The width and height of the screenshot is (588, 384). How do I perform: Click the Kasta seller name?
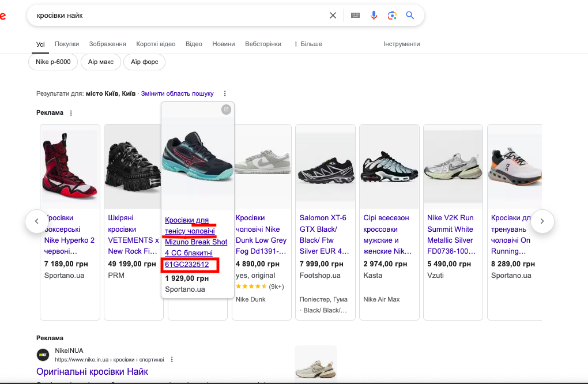(x=373, y=275)
